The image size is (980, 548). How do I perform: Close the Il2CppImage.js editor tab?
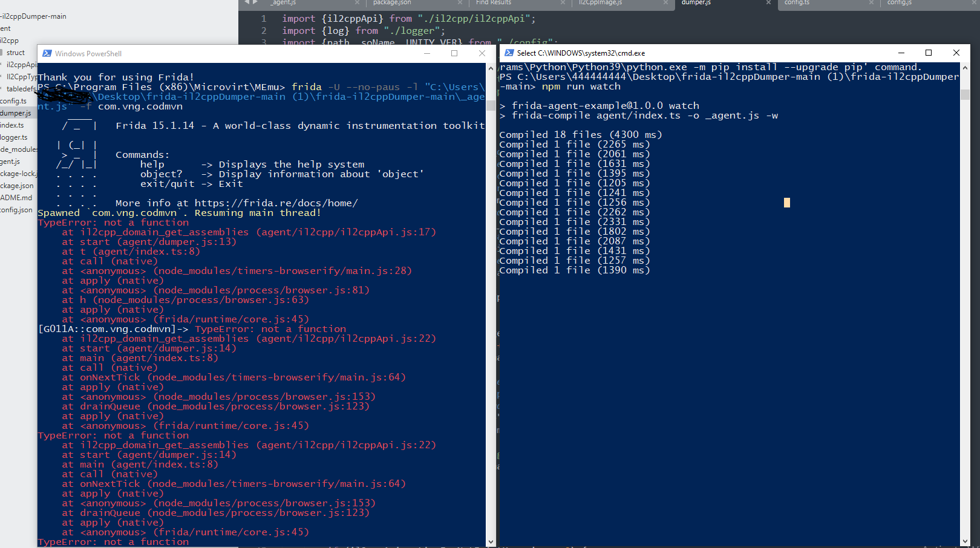coord(665,2)
